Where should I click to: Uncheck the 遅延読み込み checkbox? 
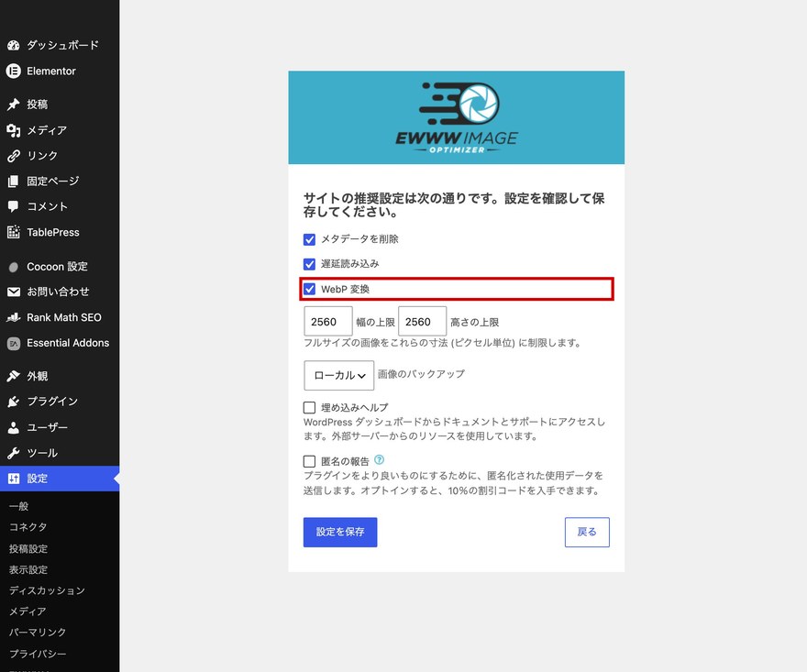pos(309,264)
